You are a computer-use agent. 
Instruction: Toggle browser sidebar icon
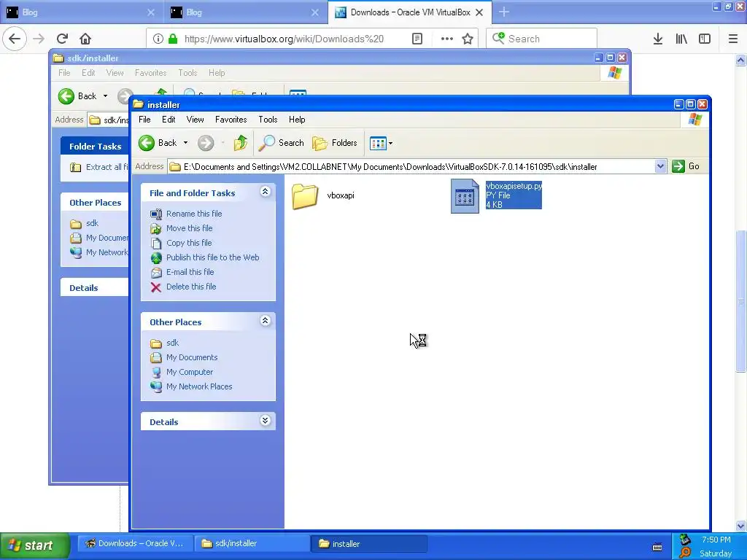click(705, 39)
